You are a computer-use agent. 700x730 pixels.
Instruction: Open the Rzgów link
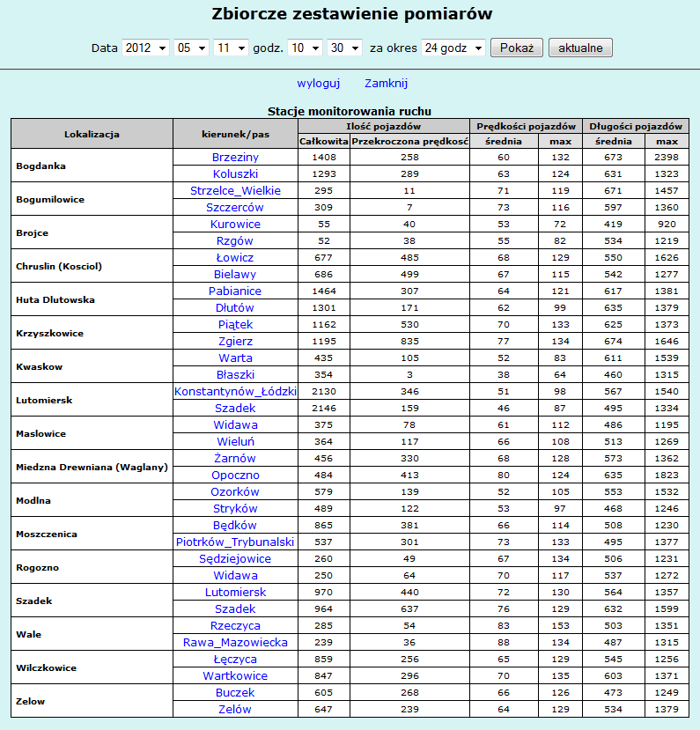click(x=235, y=241)
